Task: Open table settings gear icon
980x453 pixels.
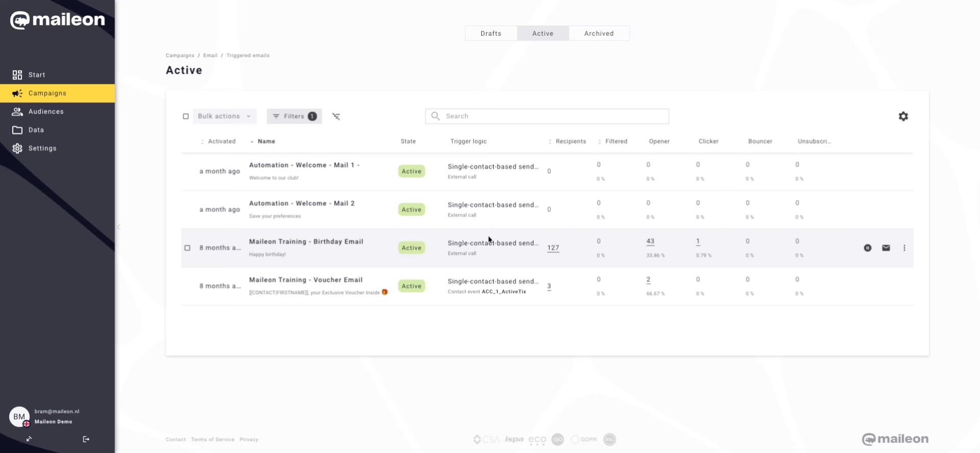Action: [x=903, y=116]
